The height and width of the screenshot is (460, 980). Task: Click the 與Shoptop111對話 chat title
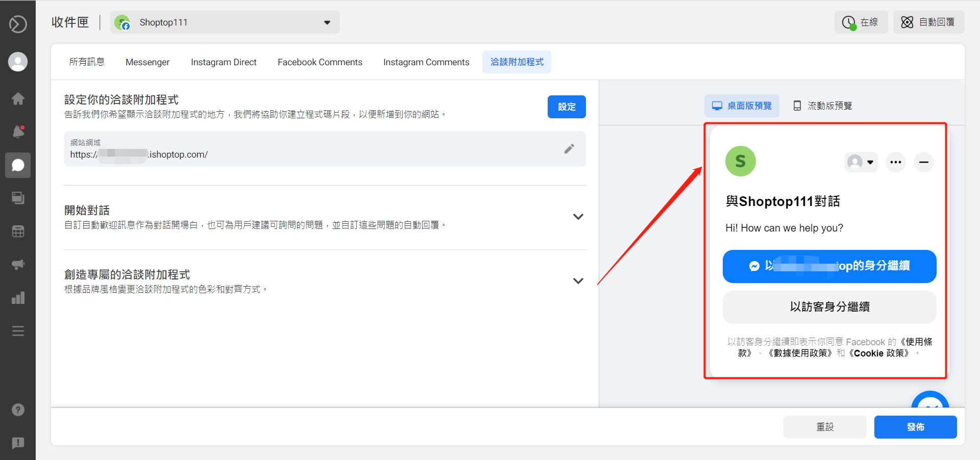click(x=783, y=201)
